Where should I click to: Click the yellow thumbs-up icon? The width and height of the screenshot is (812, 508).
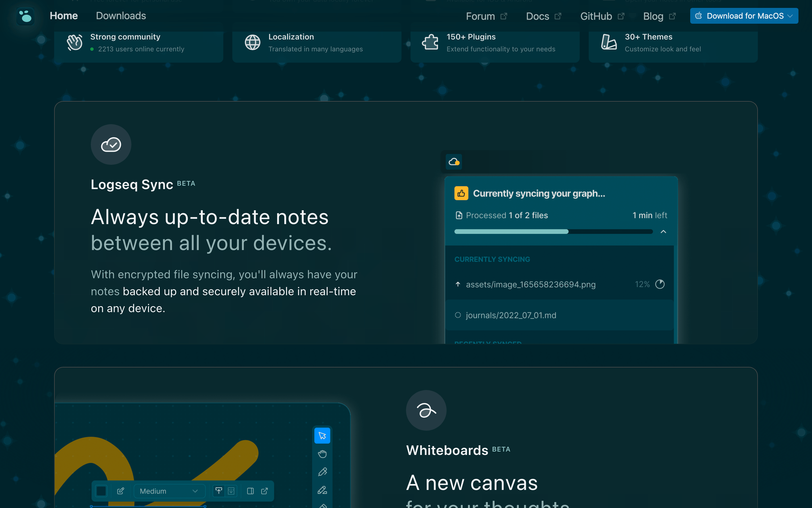pyautogui.click(x=461, y=193)
